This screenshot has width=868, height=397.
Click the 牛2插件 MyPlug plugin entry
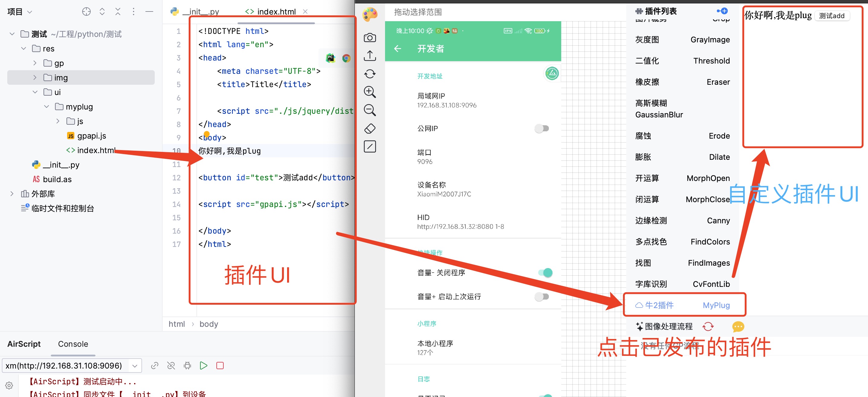click(682, 305)
